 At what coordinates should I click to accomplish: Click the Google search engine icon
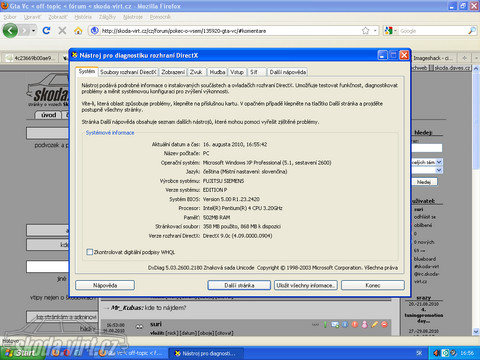(388, 31)
